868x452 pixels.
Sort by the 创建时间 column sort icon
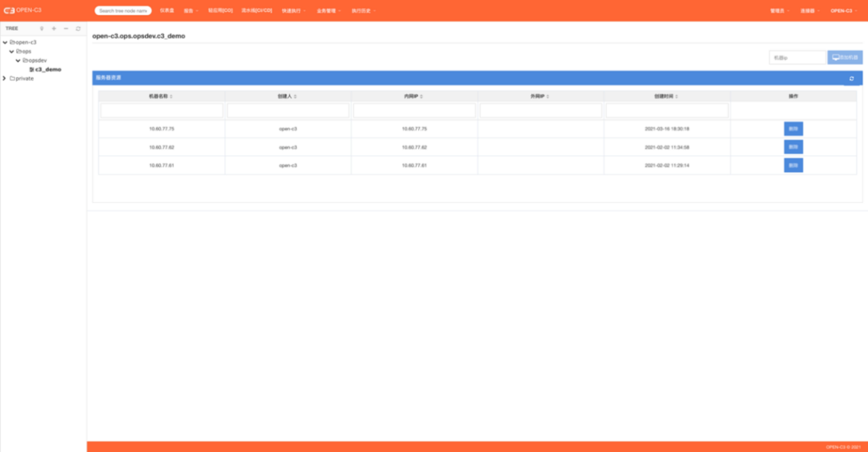(x=676, y=97)
